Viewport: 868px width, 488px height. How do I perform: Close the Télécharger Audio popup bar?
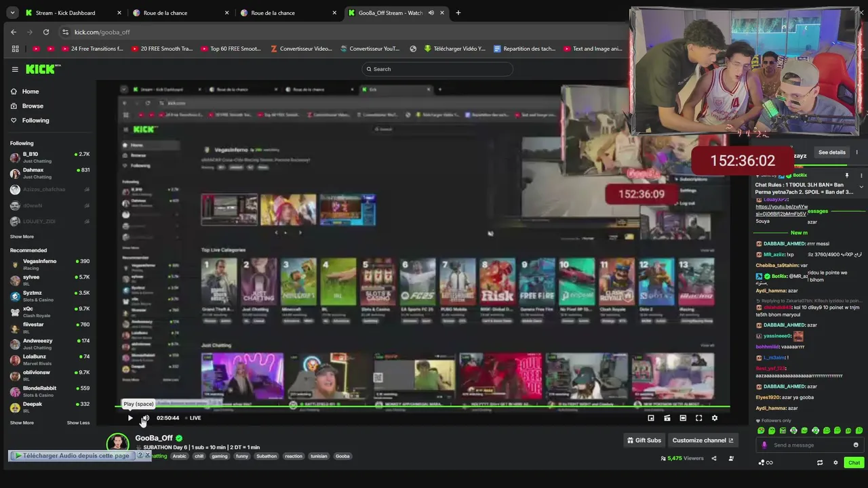pos(148,455)
